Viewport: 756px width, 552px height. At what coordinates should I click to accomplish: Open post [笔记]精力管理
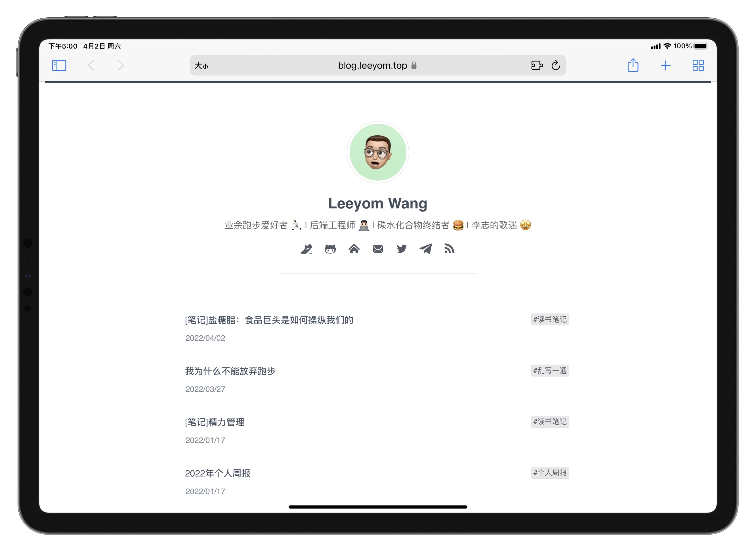coord(215,422)
